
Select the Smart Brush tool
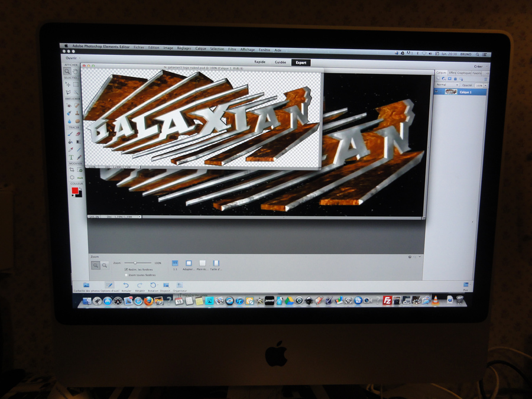pos(69,113)
